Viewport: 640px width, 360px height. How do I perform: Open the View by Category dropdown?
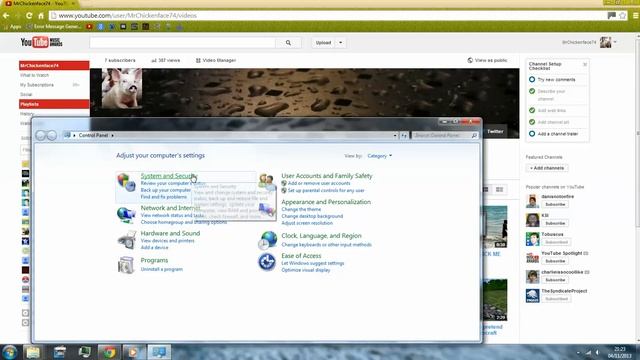point(380,156)
